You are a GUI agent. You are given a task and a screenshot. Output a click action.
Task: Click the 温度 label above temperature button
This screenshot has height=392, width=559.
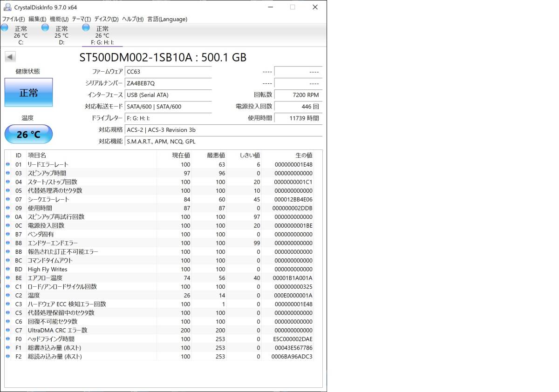27,118
